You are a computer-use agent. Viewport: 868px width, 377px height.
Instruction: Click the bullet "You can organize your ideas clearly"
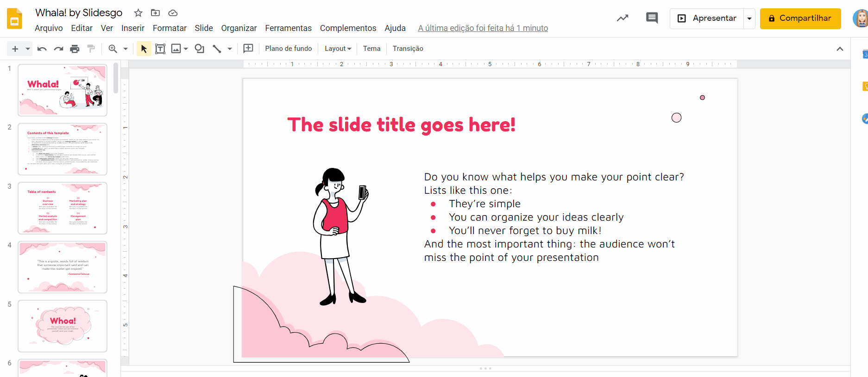pos(536,217)
